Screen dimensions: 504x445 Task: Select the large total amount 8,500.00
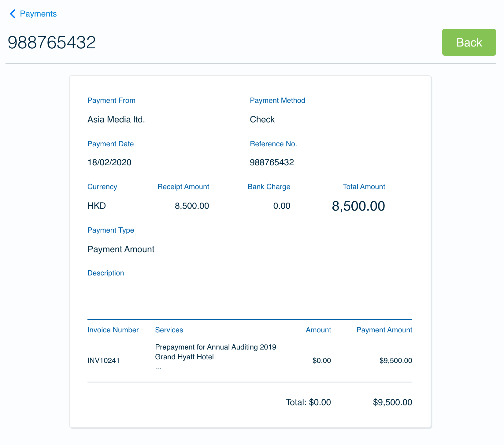click(x=358, y=206)
